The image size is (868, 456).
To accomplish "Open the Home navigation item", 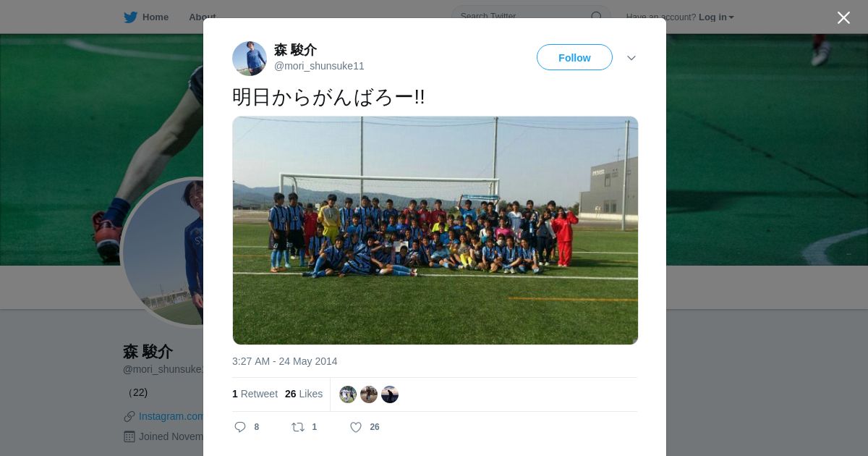I will tap(146, 17).
